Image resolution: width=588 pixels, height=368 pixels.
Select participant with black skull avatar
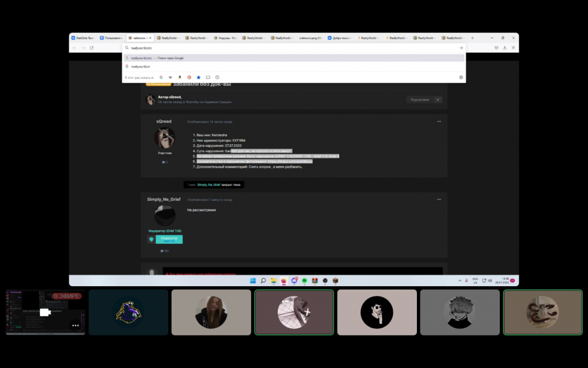point(377,313)
